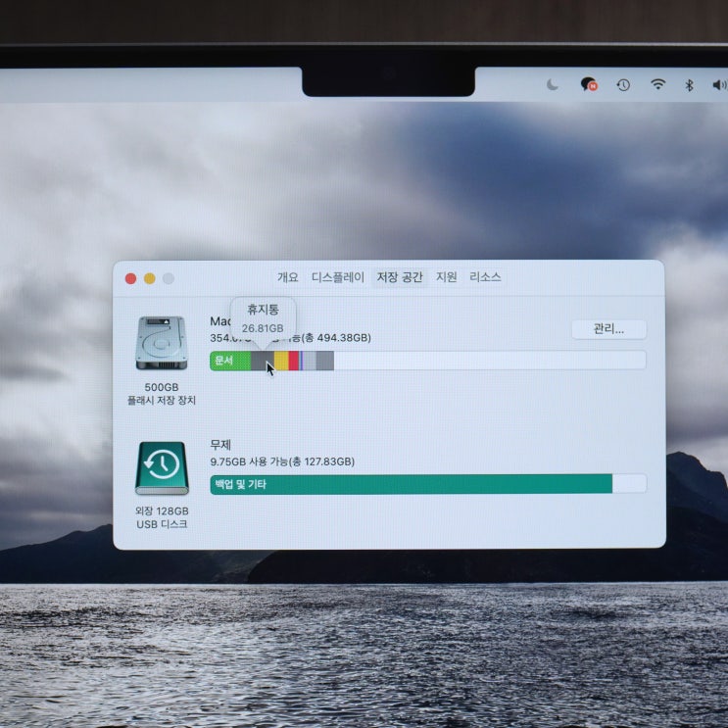Click the 백업 및 기타 storage bar

coord(411,484)
